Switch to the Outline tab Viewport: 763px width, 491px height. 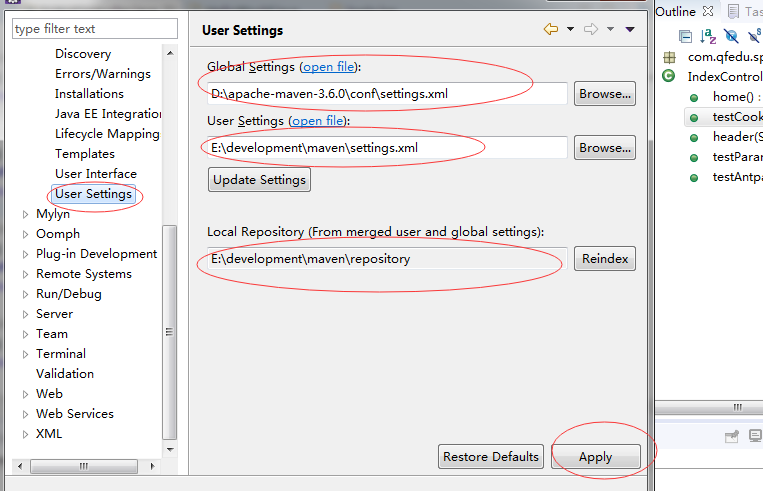(x=676, y=11)
